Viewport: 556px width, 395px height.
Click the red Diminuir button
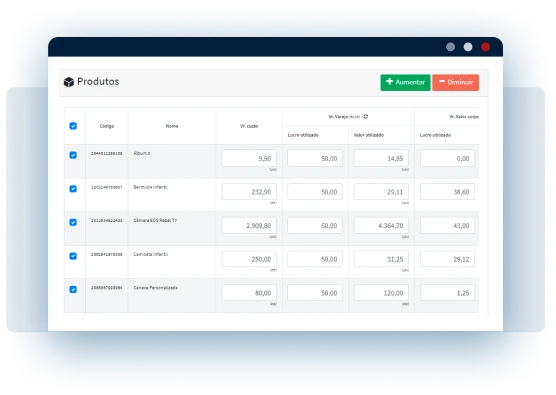coord(456,82)
